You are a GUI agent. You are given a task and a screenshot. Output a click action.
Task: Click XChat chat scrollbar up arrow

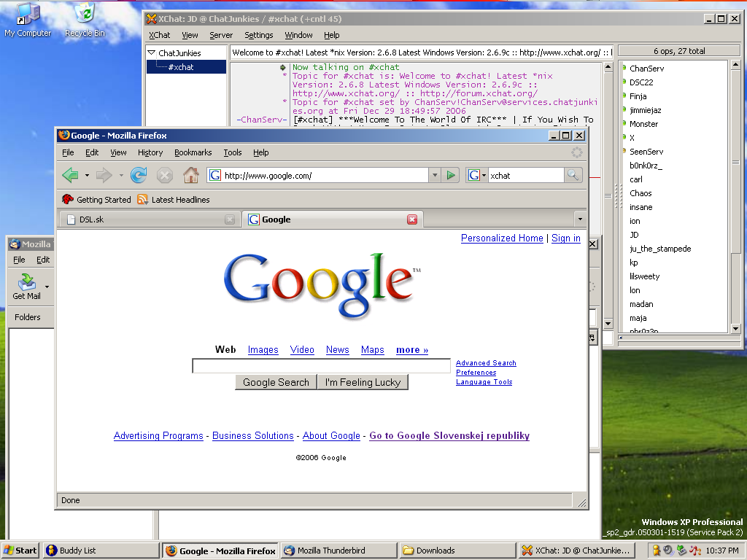pyautogui.click(x=608, y=67)
